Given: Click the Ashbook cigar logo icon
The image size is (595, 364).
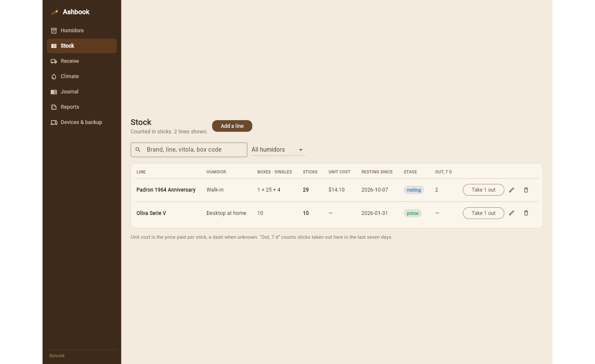Looking at the screenshot, I should 54,12.
